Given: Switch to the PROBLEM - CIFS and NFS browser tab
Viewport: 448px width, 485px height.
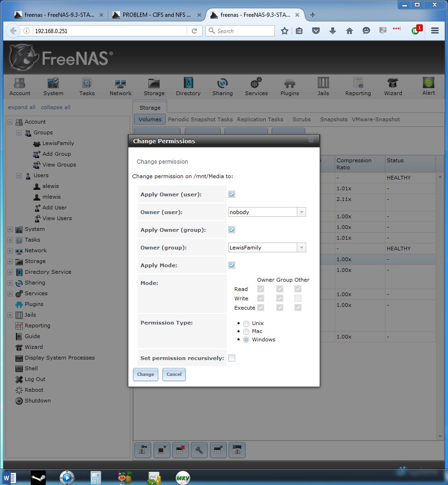Looking at the screenshot, I should (x=156, y=14).
